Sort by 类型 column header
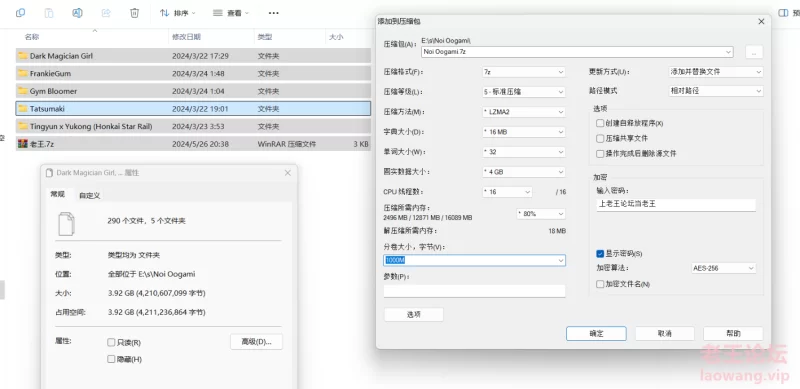Image resolution: width=800 pixels, height=389 pixels. tap(265, 37)
